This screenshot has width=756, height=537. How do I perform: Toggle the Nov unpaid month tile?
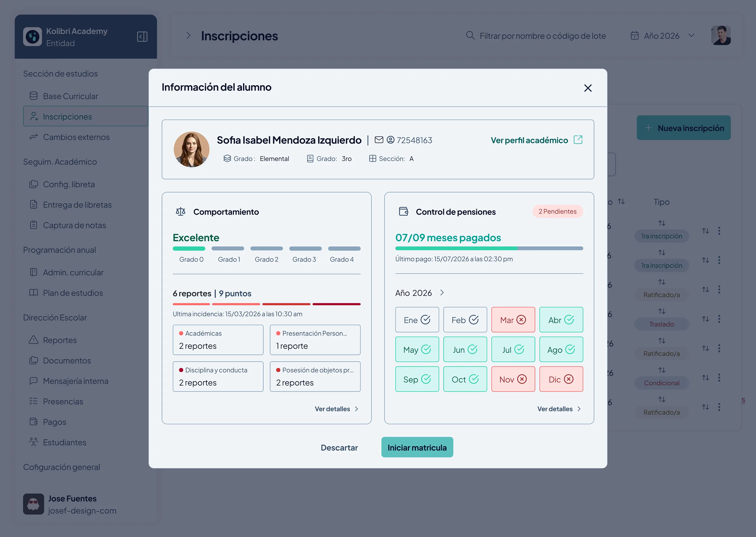[x=513, y=379]
